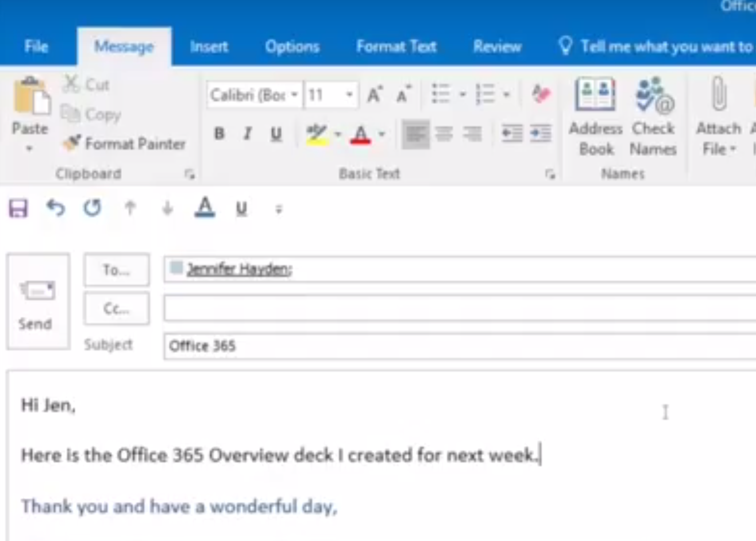
Task: Expand bullet list style options
Action: click(x=463, y=94)
